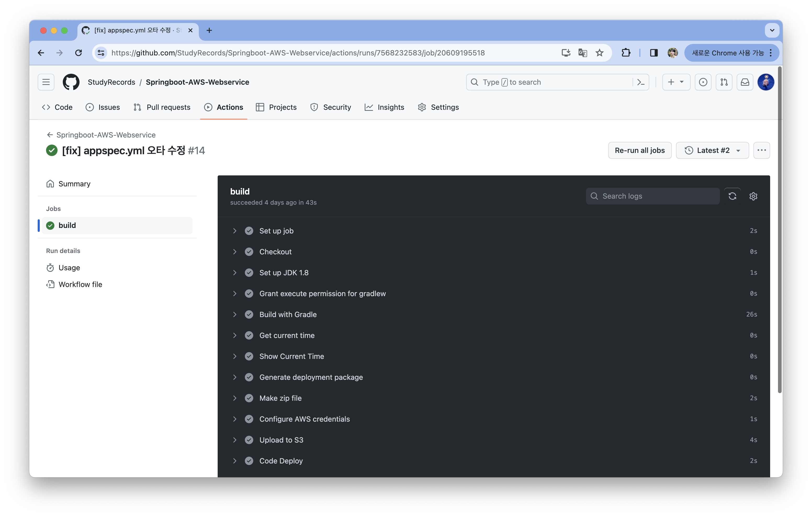
Task: Switch to the Projects tab
Action: click(x=277, y=107)
